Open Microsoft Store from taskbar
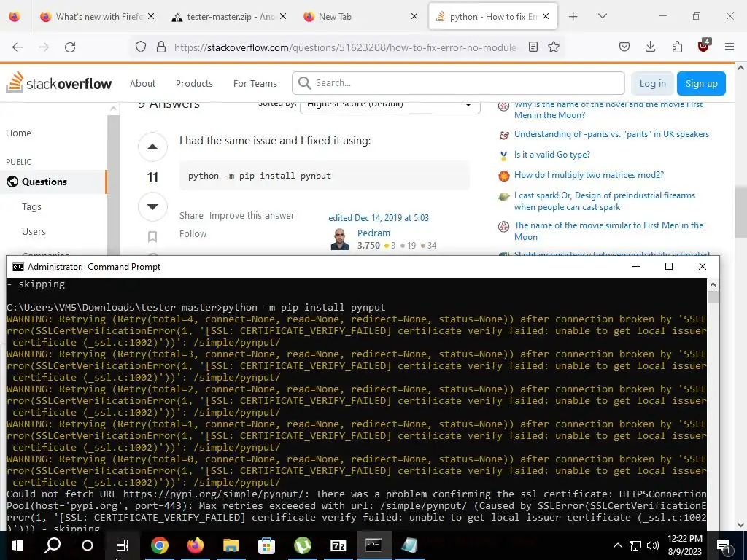 [x=266, y=545]
